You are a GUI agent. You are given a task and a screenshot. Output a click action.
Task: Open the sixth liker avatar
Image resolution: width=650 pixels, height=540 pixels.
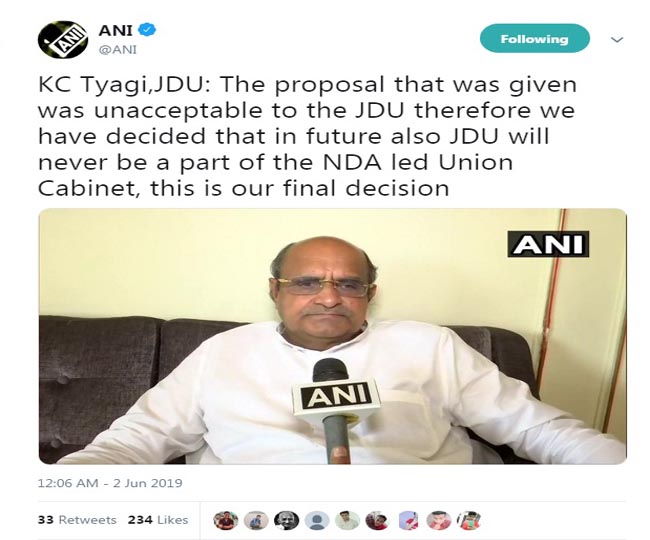pos(378,520)
